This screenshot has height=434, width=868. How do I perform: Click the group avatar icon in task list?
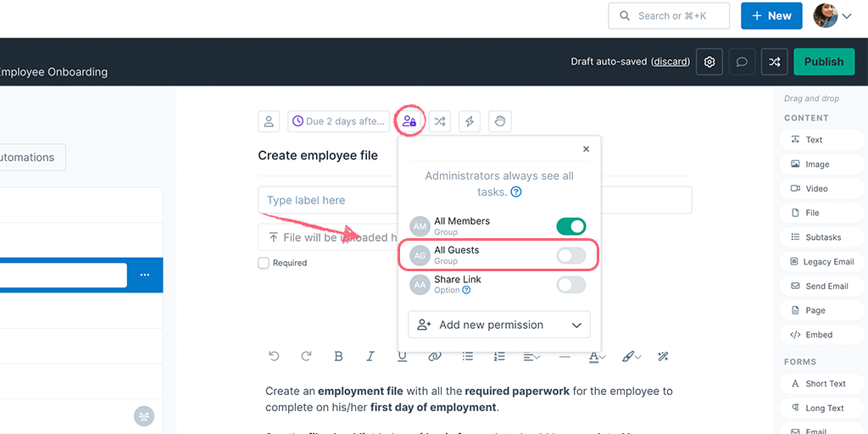tap(144, 416)
